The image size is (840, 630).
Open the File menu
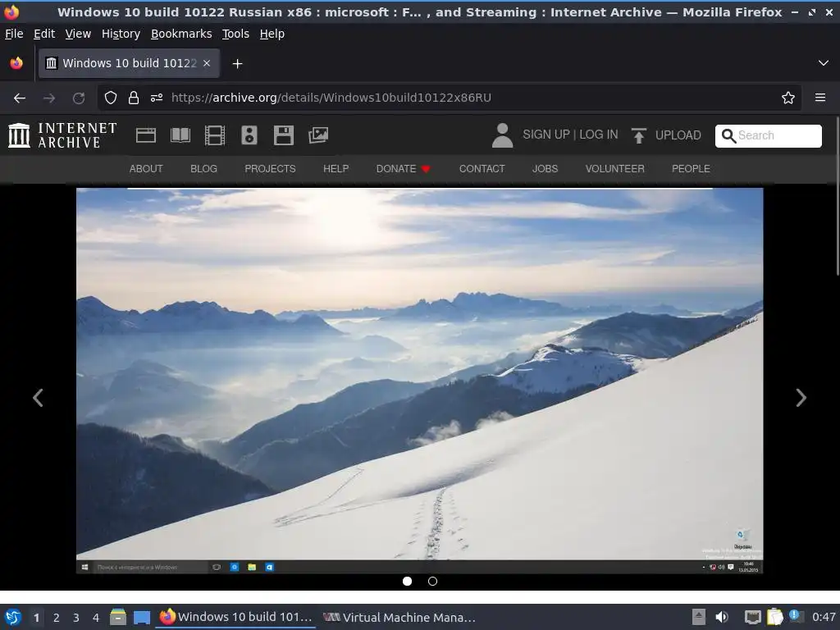tap(14, 34)
